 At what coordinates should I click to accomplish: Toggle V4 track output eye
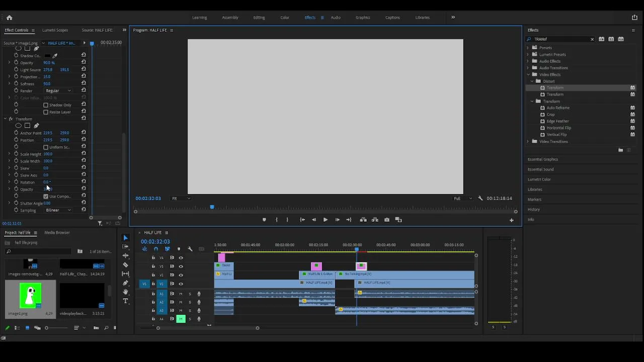click(181, 258)
